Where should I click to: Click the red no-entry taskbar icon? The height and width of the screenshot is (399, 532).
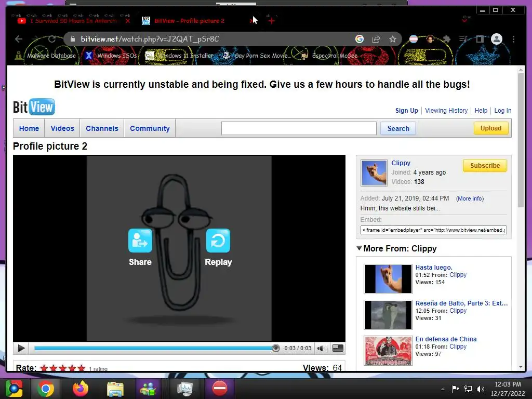pyautogui.click(x=220, y=389)
